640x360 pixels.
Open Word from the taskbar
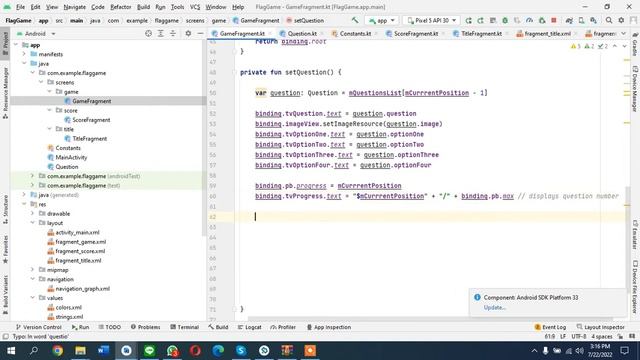point(103,351)
